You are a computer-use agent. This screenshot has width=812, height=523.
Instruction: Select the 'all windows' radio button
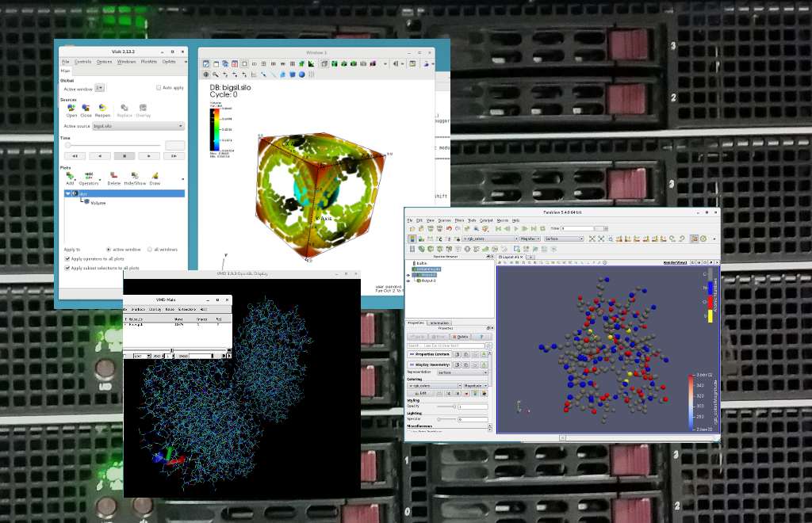coord(150,250)
